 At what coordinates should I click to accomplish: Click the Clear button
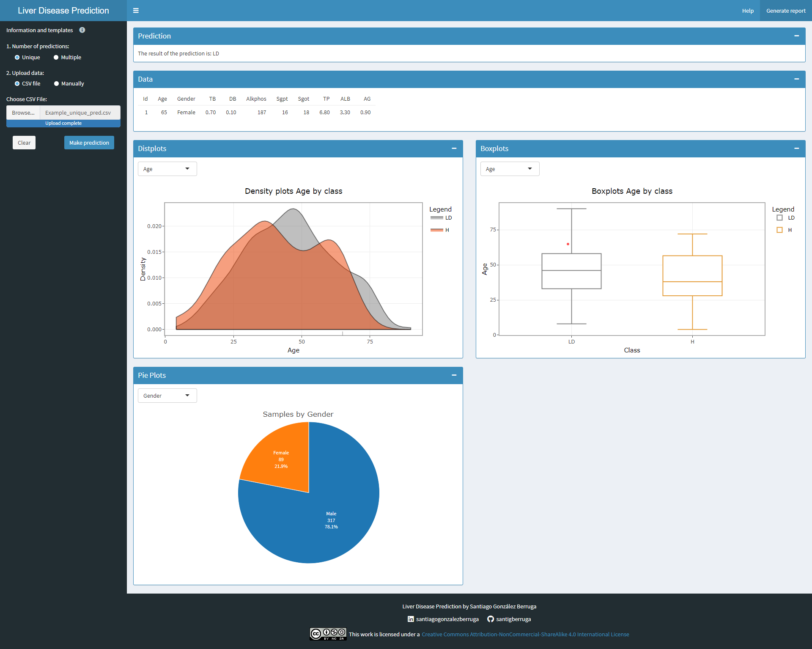click(x=24, y=143)
